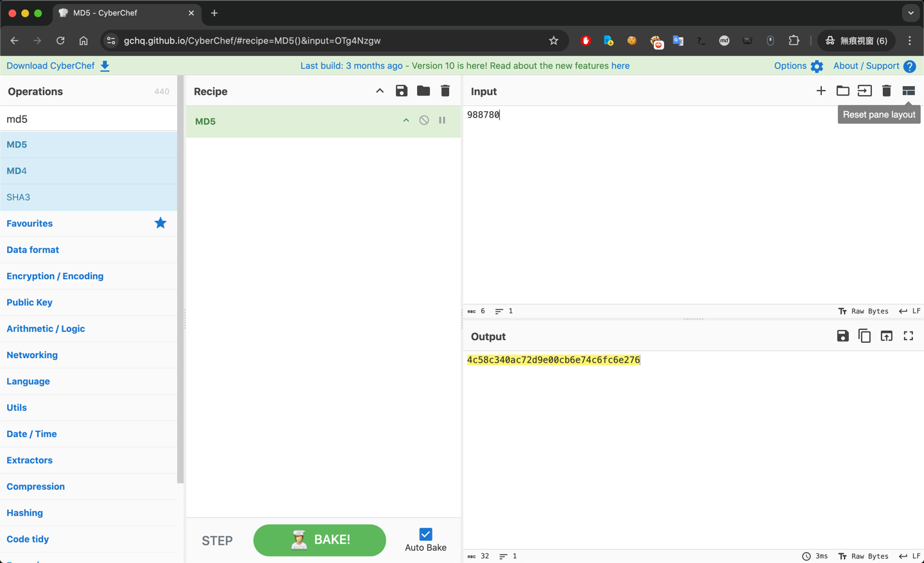The image size is (924, 563).
Task: Click the 3ms bake time in output status bar
Action: coord(815,557)
